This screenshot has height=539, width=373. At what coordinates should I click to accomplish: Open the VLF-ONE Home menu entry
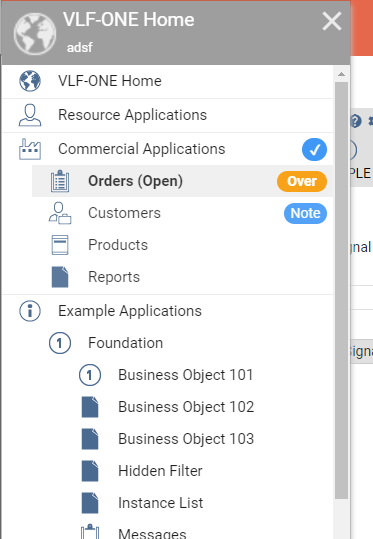pyautogui.click(x=168, y=81)
